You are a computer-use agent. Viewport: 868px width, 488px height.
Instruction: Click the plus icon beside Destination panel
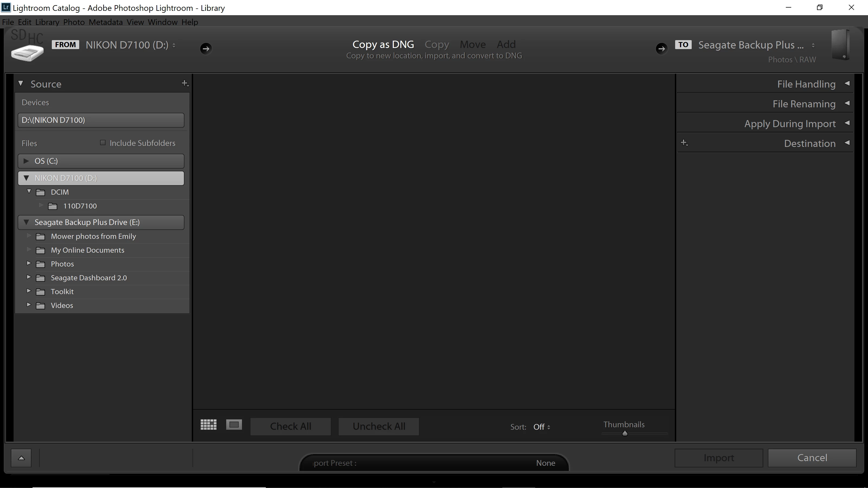tap(684, 143)
